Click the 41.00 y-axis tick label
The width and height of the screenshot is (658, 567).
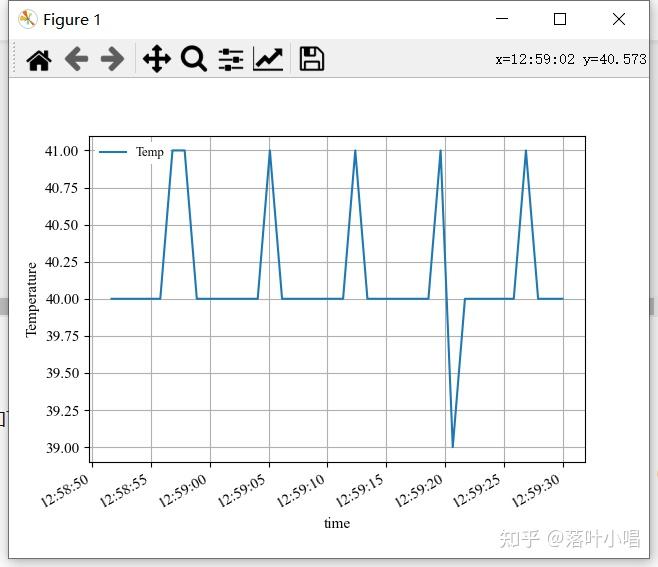coord(62,151)
